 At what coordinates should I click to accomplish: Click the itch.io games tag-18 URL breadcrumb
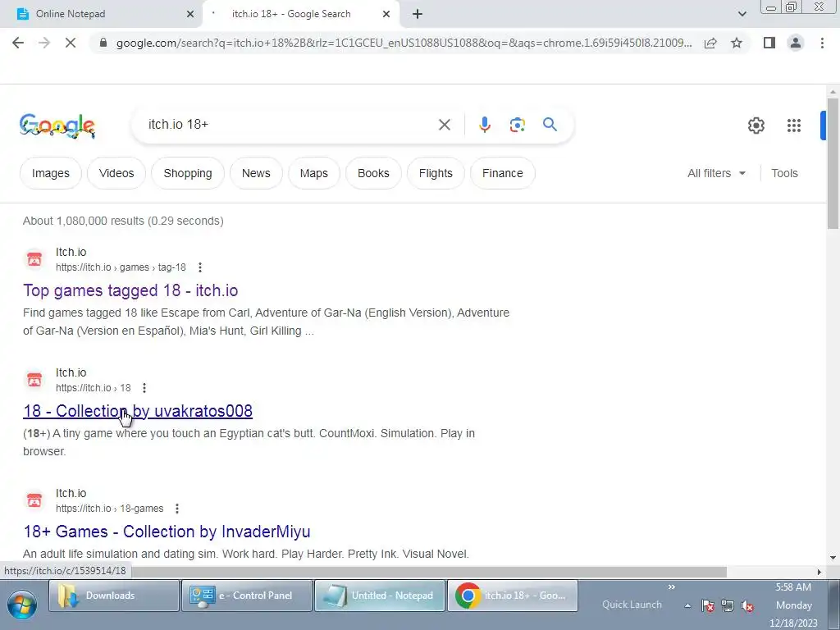coord(121,267)
